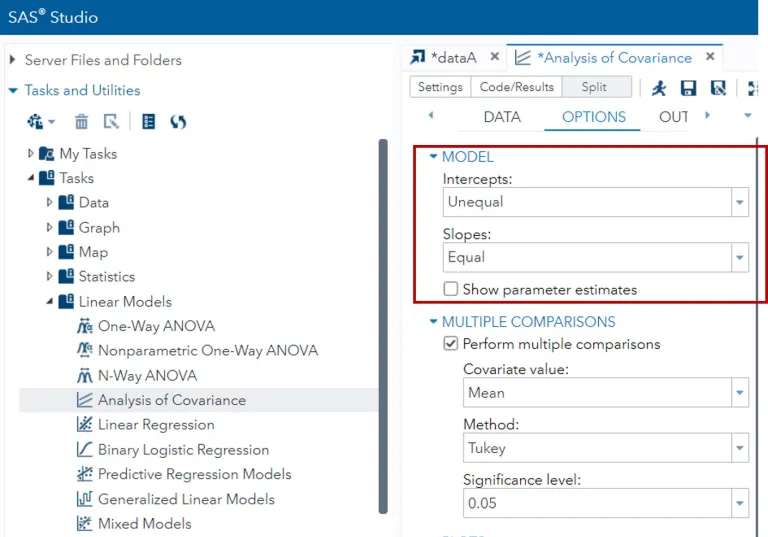Screen dimensions: 768x537
Task: Click the Save floppy disk icon
Action: tap(688, 88)
